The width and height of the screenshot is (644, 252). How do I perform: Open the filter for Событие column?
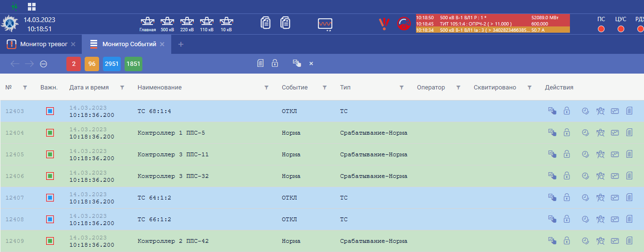click(x=325, y=88)
